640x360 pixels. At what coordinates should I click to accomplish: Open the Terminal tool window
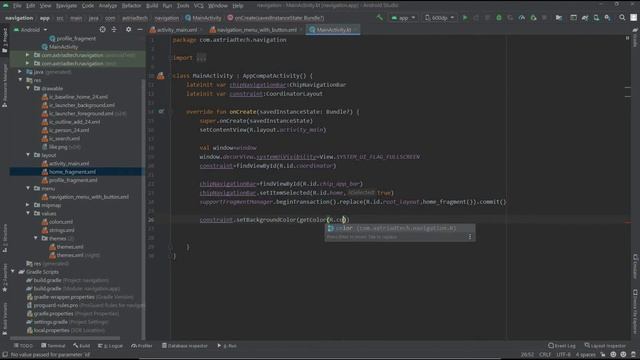point(53,346)
